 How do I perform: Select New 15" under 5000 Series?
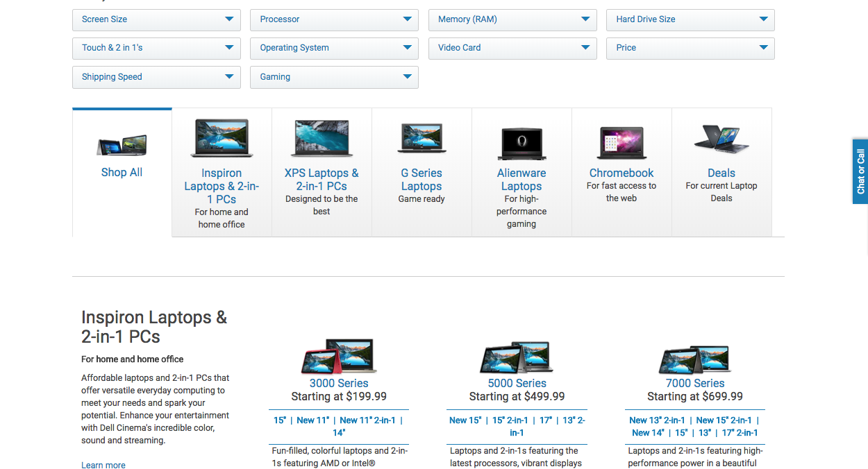click(465, 420)
